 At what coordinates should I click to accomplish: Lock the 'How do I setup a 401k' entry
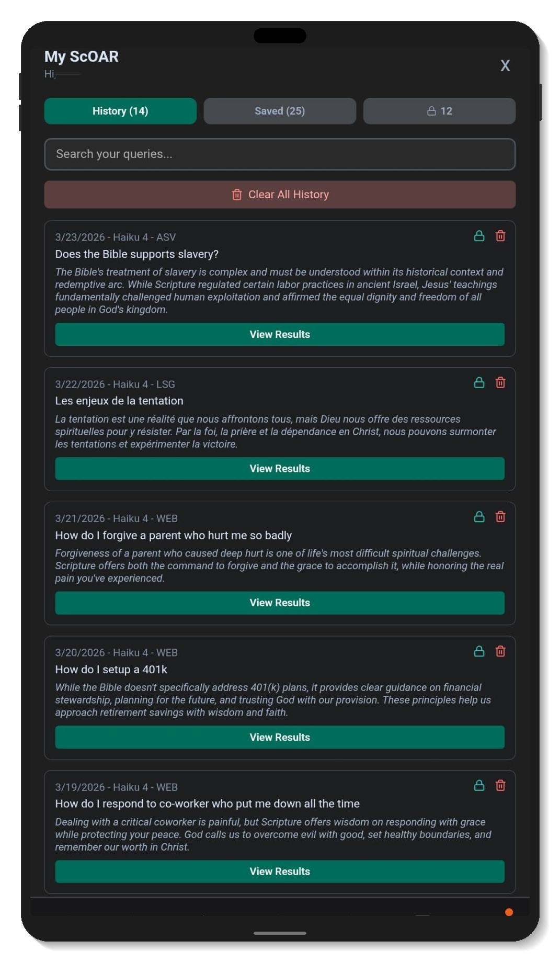479,651
